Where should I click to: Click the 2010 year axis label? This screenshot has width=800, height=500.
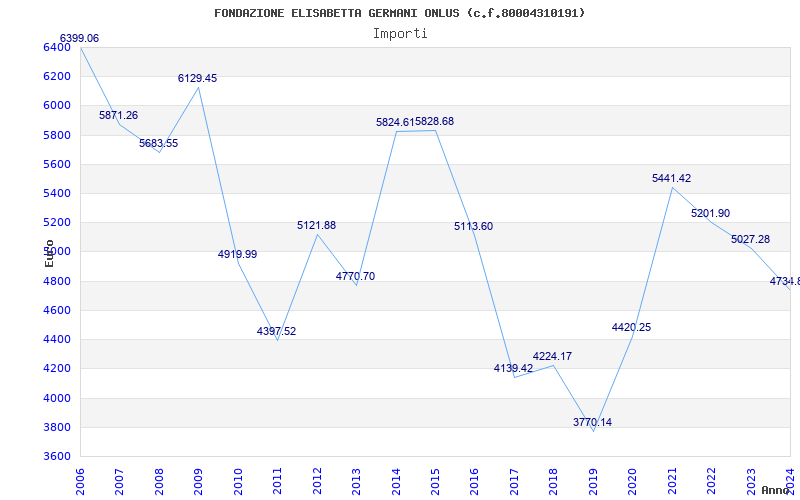[238, 481]
